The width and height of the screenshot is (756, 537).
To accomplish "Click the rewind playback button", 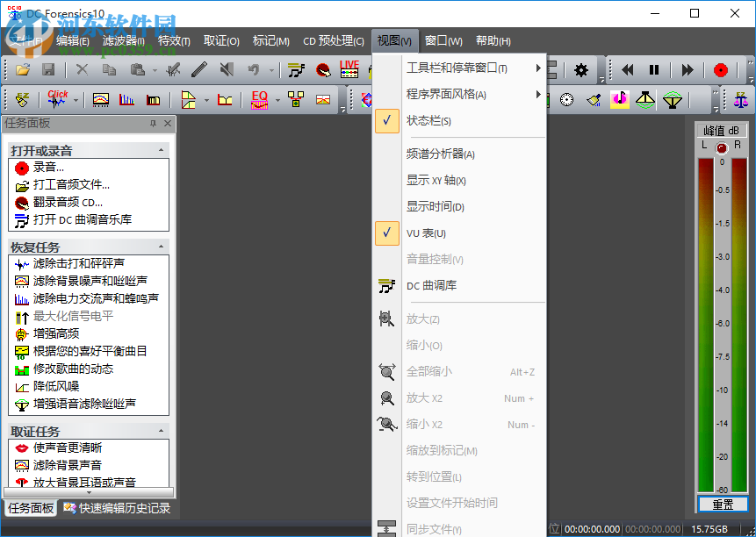I will point(627,70).
